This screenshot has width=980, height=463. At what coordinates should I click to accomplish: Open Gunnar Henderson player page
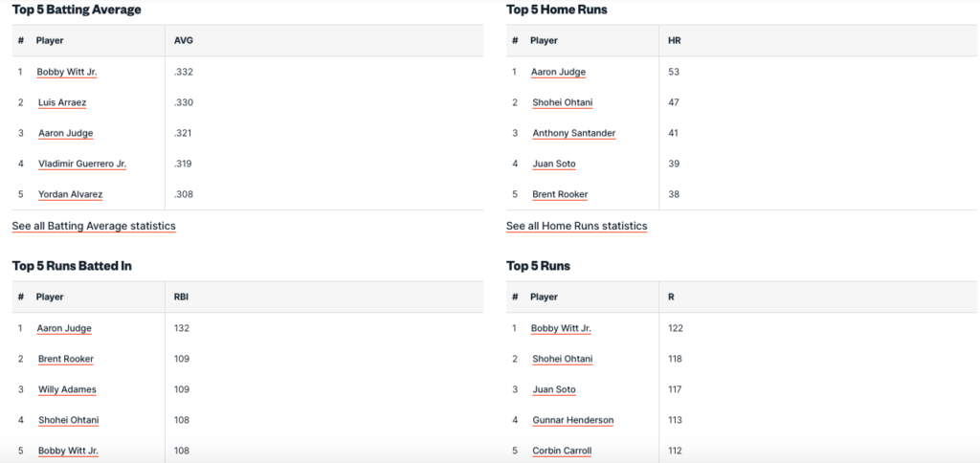(572, 420)
